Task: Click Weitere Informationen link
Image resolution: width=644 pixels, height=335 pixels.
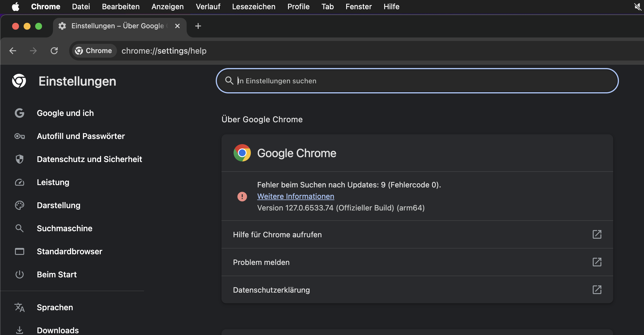Action: [x=296, y=196]
